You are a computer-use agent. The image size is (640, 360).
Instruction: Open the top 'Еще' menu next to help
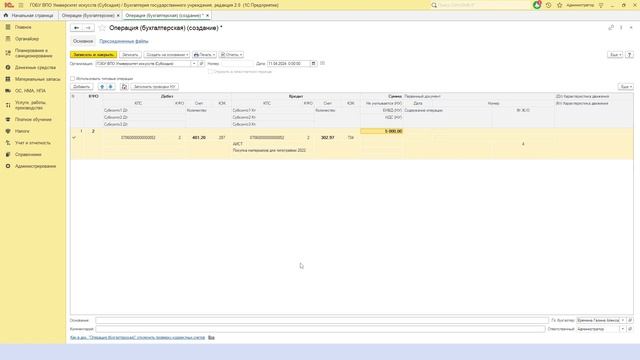tap(615, 54)
